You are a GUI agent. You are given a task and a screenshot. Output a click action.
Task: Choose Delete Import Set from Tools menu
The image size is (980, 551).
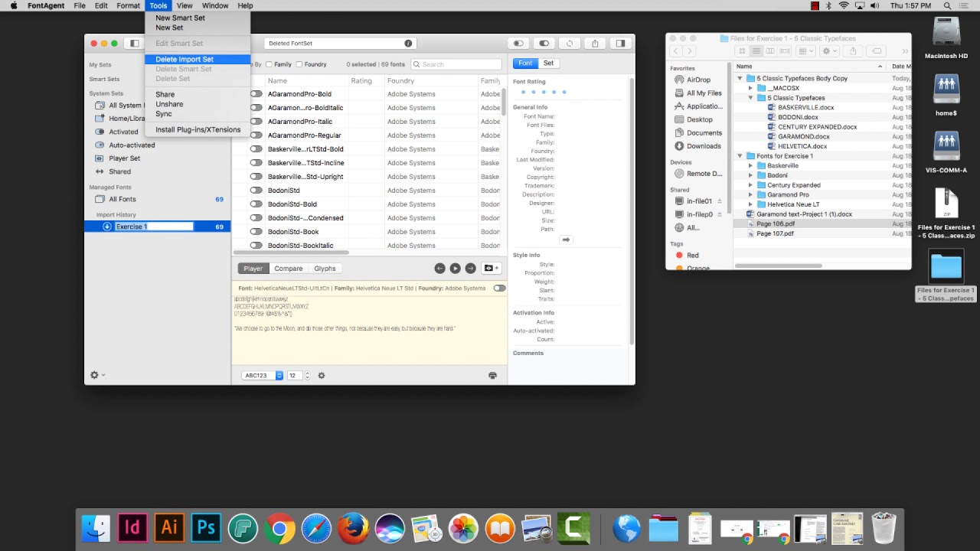(198, 59)
